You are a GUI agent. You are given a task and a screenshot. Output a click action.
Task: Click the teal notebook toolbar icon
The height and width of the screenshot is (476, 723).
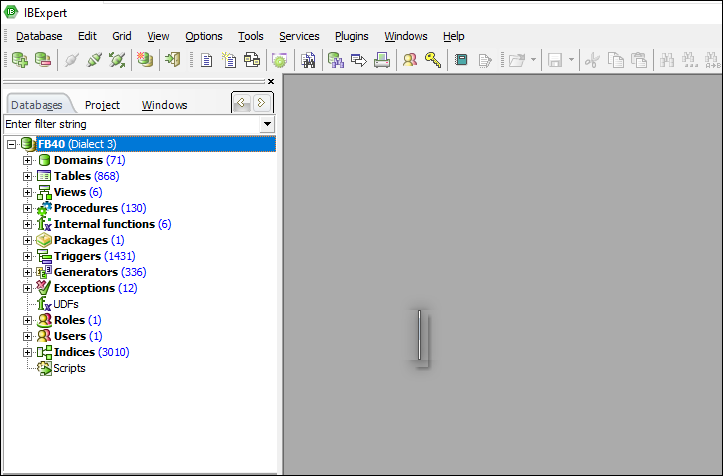[461, 60]
